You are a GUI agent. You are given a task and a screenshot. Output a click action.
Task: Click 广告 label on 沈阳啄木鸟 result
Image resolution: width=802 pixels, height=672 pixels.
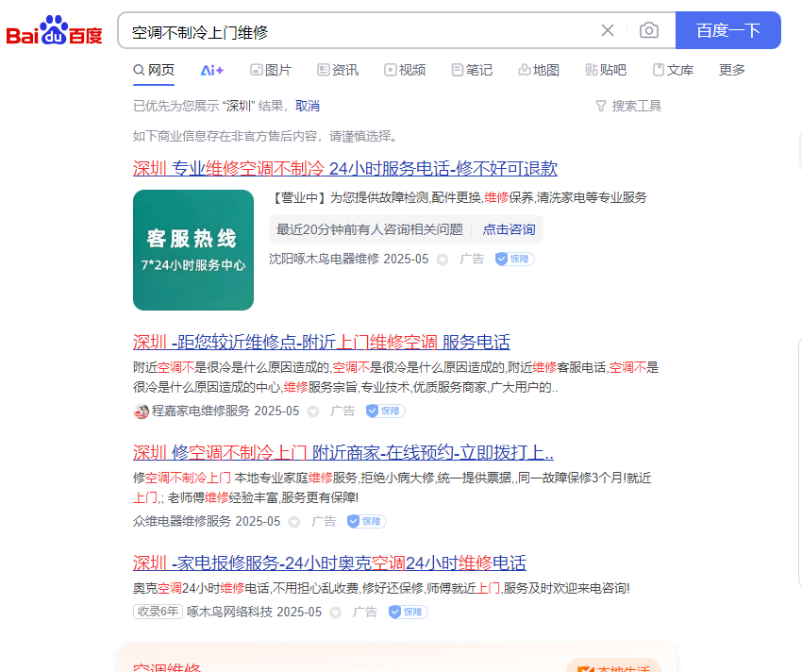pos(472,259)
